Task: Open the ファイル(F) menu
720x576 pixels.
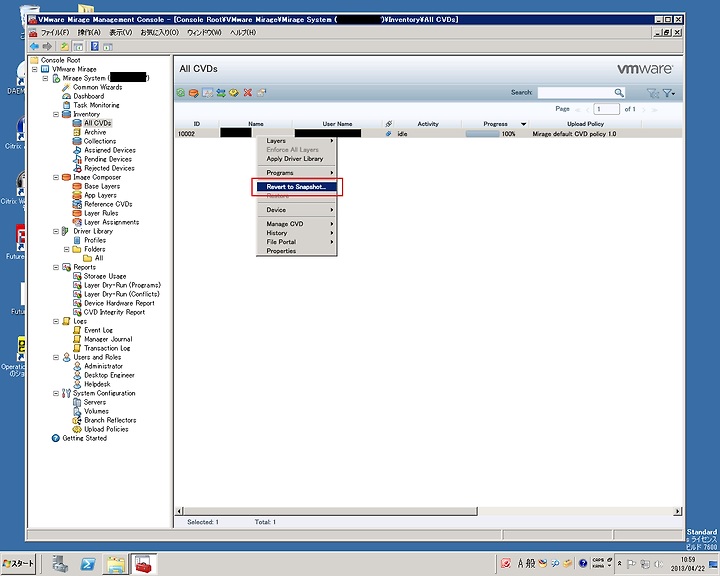Action: click(55, 33)
